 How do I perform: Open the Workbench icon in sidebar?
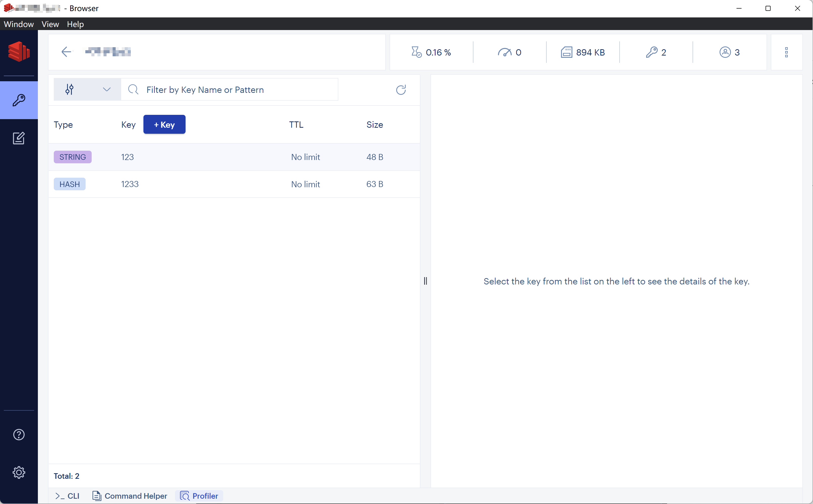pyautogui.click(x=19, y=138)
